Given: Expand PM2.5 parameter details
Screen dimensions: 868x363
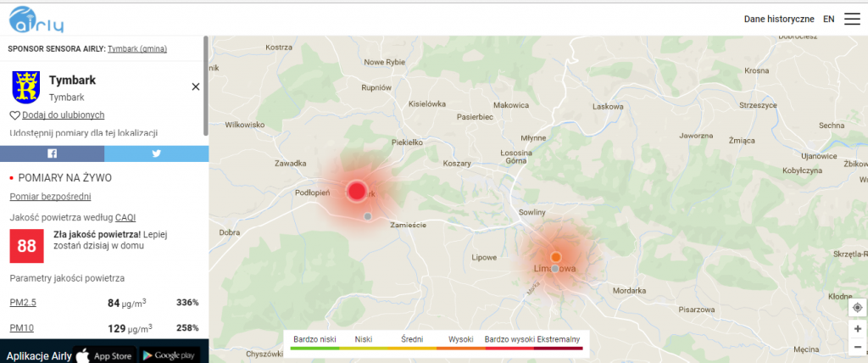Looking at the screenshot, I should pyautogui.click(x=23, y=303).
